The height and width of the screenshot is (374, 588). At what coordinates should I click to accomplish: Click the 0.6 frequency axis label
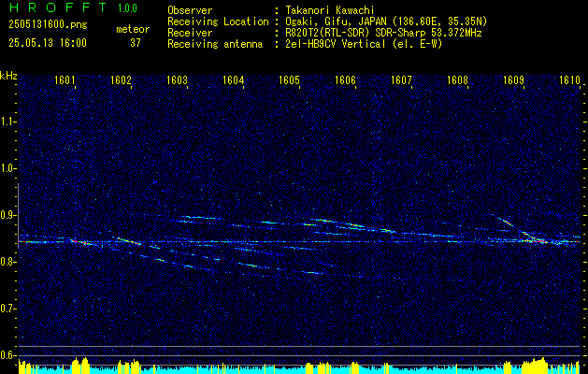click(7, 355)
